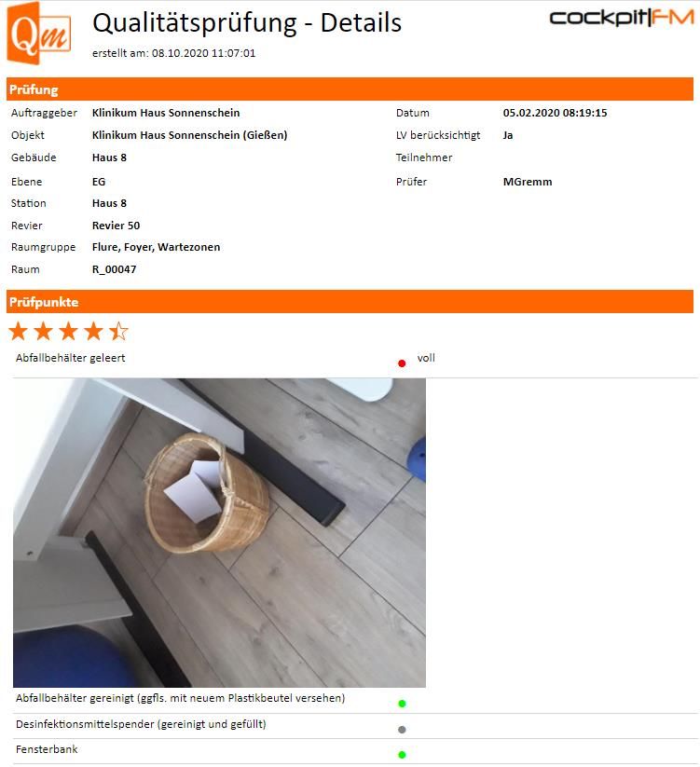Click the cockpit FM logo
The height and width of the screenshot is (767, 700).
coord(622,18)
